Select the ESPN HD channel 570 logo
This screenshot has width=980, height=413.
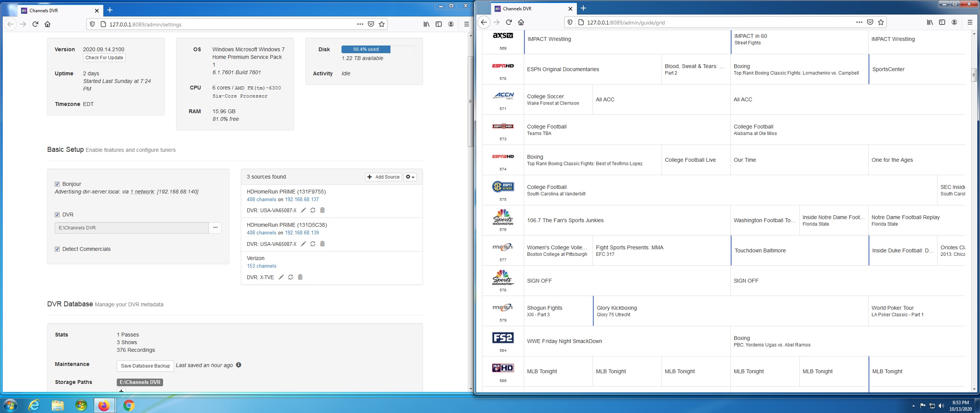503,66
